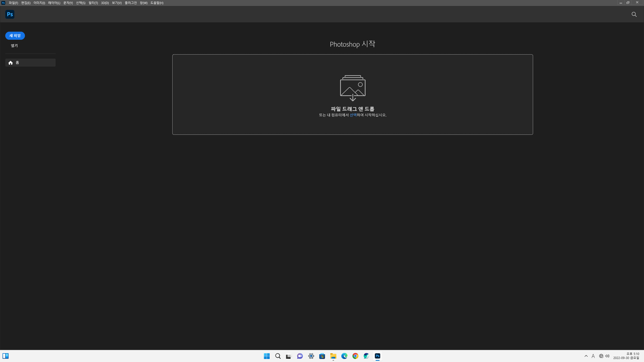Expand hidden system tray icons chevron
Screen dimensions: 644x362
tap(586, 356)
